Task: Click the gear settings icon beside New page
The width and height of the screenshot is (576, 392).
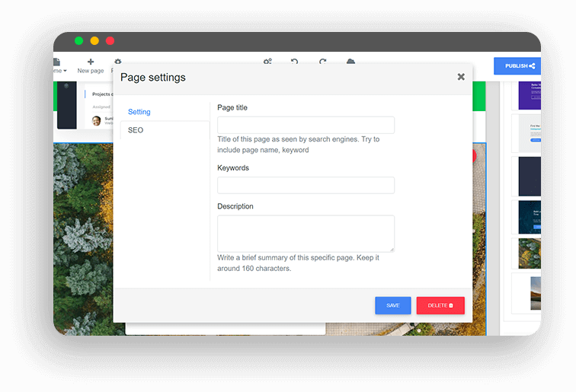Action: click(117, 62)
